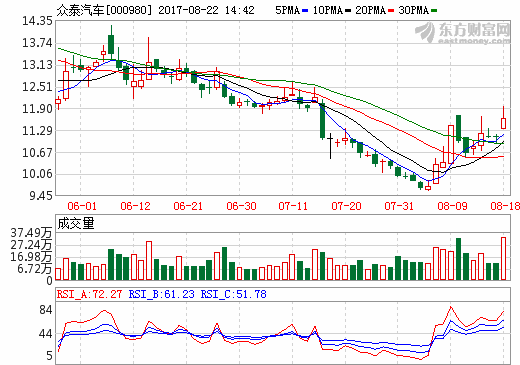520x365 pixels.
Task: Click the 27.24万 volume axis label
Action: (x=31, y=245)
